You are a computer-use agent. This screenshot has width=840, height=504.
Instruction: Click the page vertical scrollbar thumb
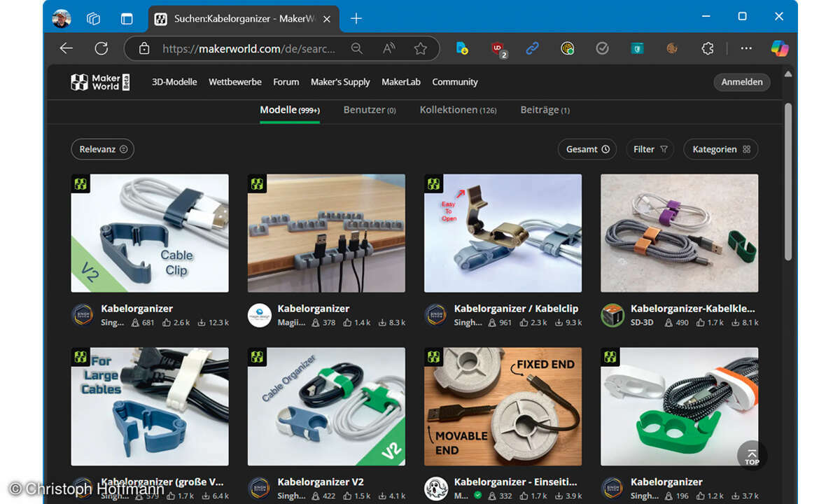tap(788, 182)
